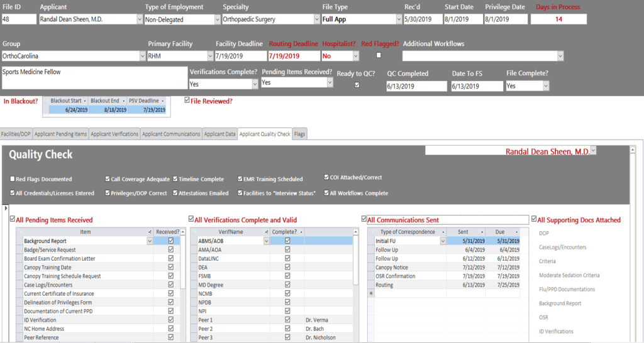Click the Moderate Sedation Criteria document link
Screen dimensions: 644x343
(x=569, y=275)
